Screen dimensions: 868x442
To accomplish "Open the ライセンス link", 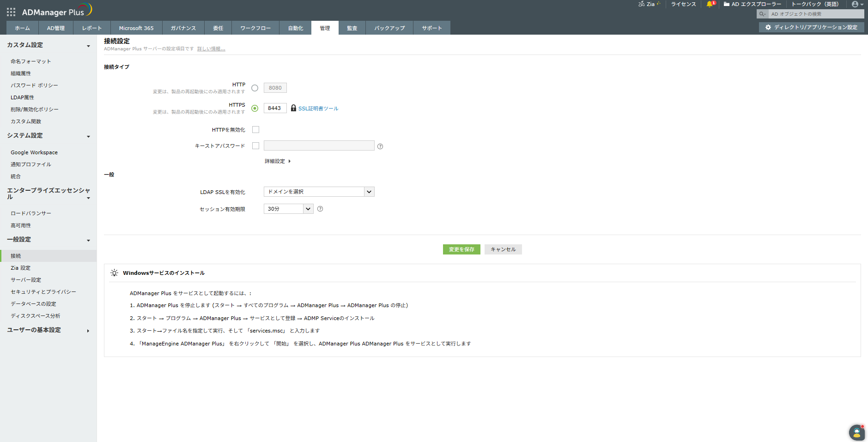I will click(x=683, y=4).
